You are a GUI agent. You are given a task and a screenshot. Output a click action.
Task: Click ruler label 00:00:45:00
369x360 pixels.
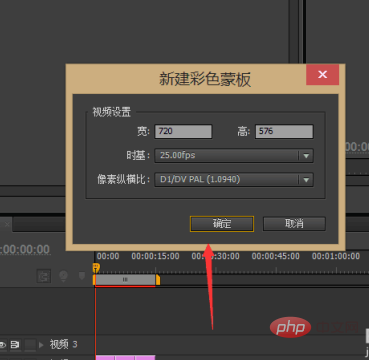click(x=276, y=256)
